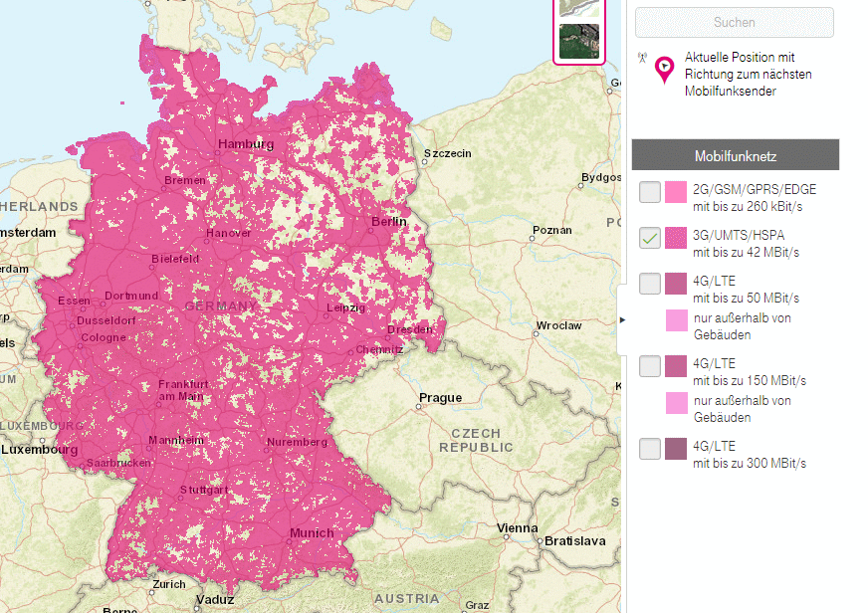Click the current position pin icon
The image size is (868, 613).
[x=664, y=70]
